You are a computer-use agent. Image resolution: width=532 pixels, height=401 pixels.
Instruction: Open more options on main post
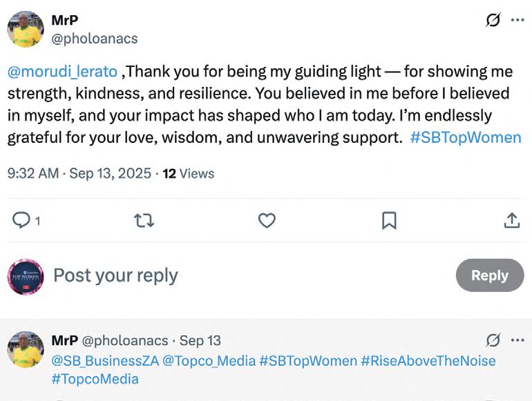pyautogui.click(x=517, y=20)
